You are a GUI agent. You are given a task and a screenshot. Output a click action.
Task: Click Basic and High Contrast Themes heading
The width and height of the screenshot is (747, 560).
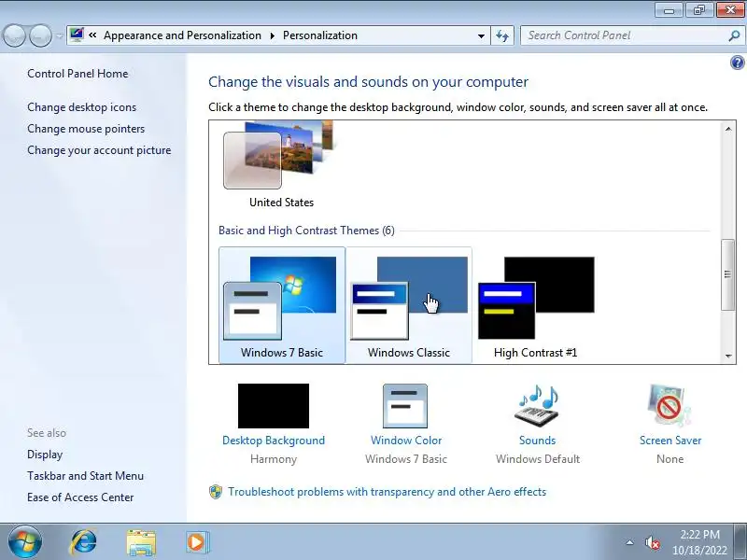(306, 231)
